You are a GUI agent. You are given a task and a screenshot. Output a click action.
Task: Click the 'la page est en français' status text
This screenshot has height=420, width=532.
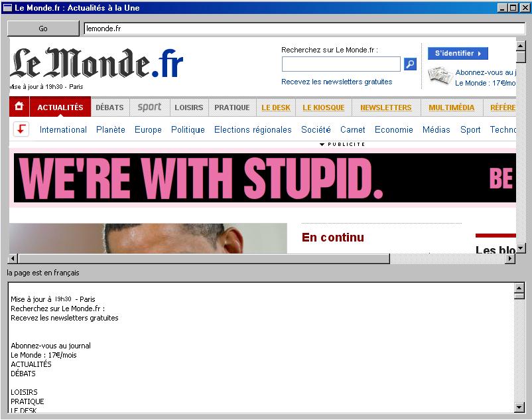43,273
